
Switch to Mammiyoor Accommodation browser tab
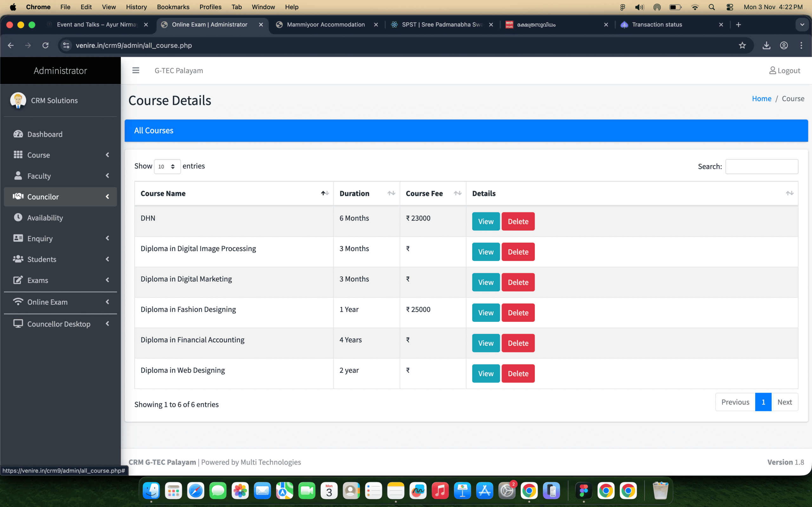pyautogui.click(x=325, y=24)
